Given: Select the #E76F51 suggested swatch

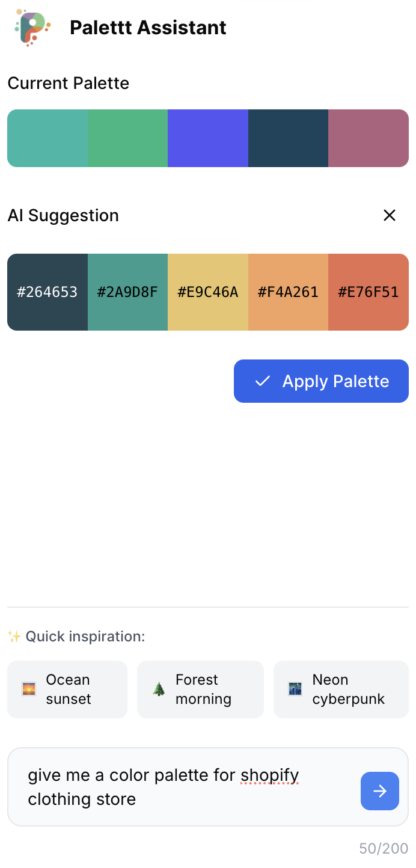Looking at the screenshot, I should click(368, 292).
